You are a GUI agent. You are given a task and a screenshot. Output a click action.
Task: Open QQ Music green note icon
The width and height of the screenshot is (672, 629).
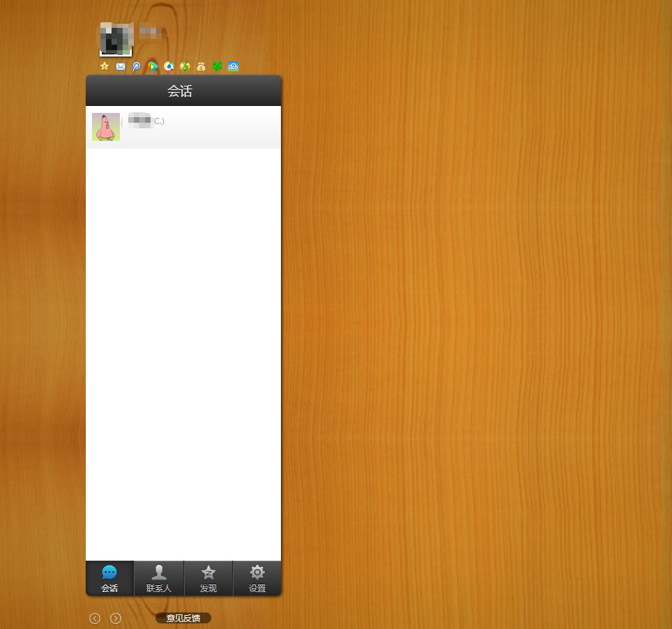tap(185, 67)
